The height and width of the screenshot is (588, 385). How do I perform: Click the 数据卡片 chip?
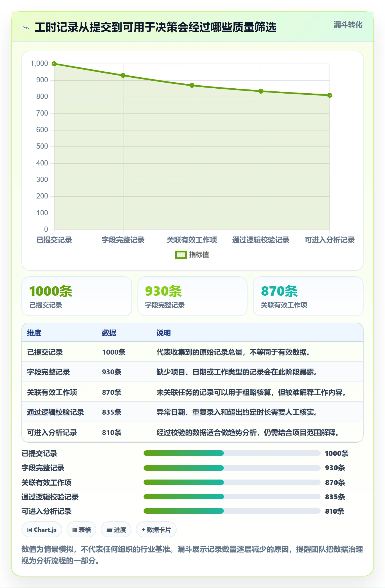tap(156, 530)
